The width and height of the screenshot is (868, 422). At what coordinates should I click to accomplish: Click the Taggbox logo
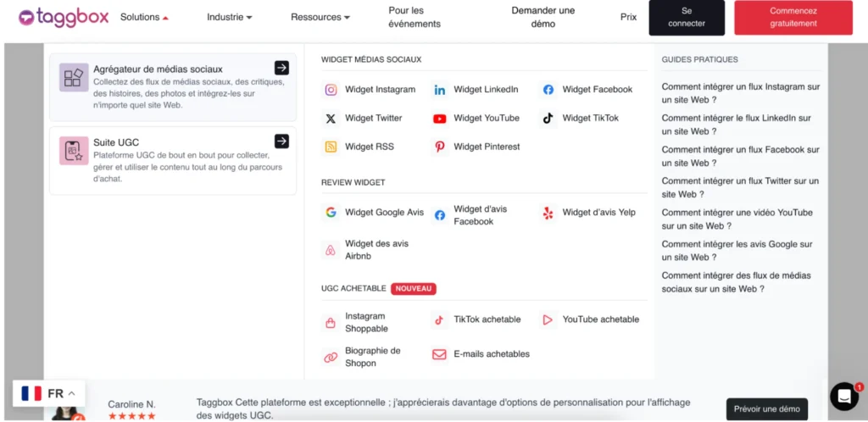pyautogui.click(x=64, y=17)
